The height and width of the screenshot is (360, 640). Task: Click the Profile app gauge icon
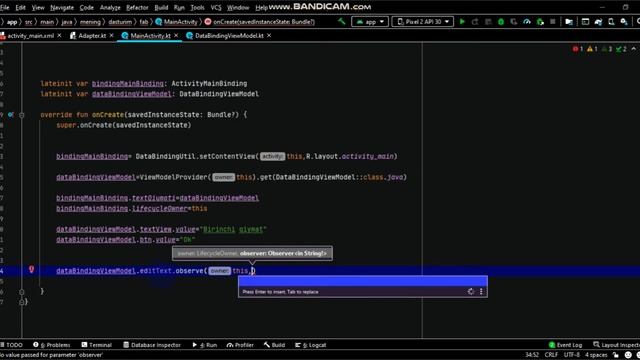[527, 22]
